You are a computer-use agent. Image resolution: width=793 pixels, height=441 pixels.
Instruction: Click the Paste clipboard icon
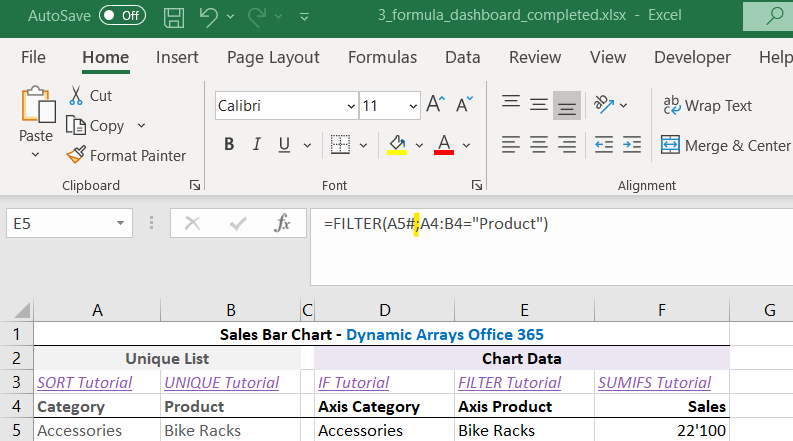pyautogui.click(x=38, y=105)
